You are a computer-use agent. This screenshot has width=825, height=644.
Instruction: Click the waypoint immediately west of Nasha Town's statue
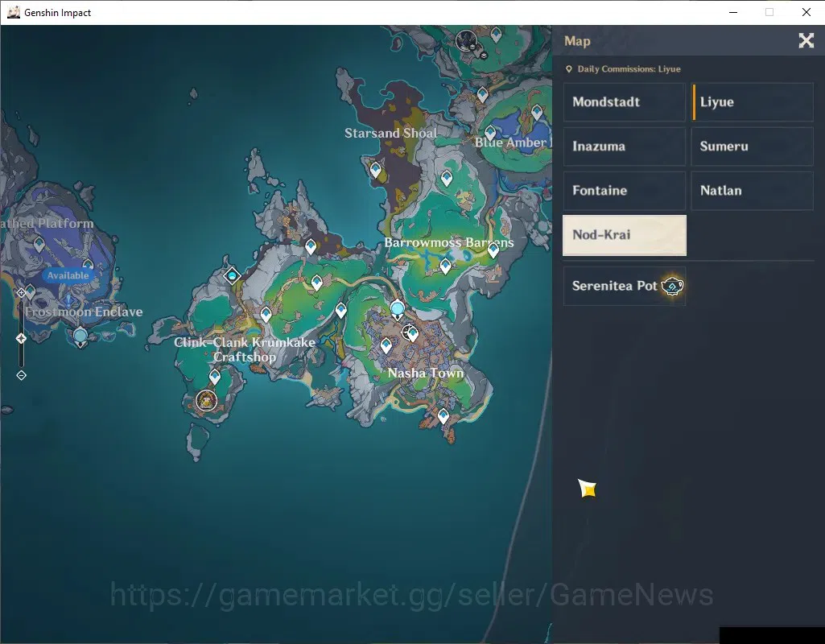pyautogui.click(x=341, y=311)
